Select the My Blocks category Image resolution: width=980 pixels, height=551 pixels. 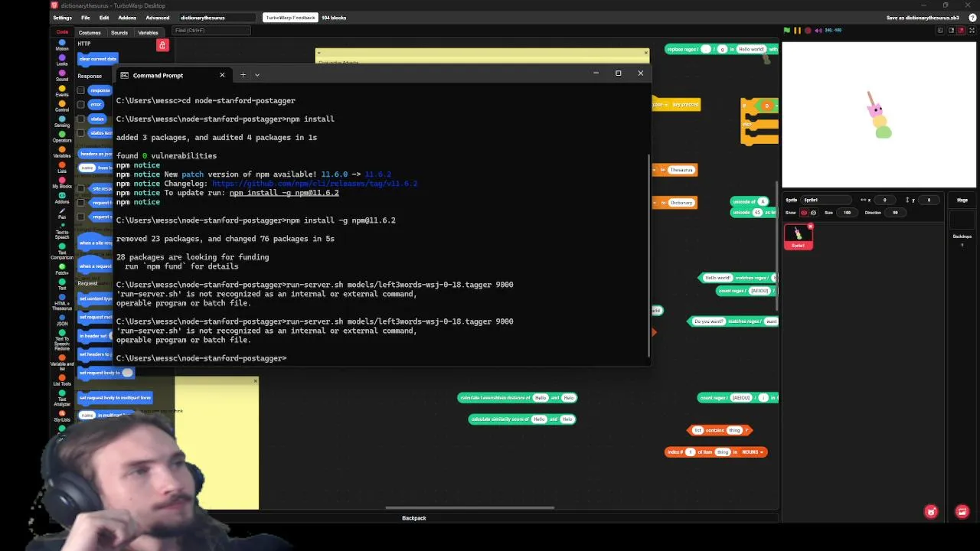pos(62,183)
